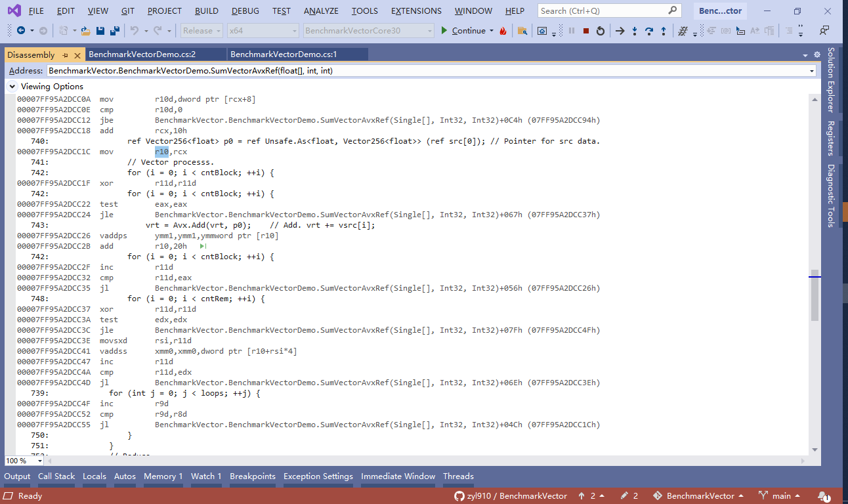Open the EXTENSIONS menu
The image size is (848, 504).
(416, 11)
